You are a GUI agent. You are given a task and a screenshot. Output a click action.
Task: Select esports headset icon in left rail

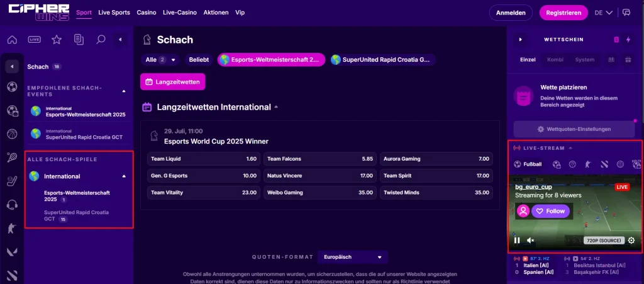pyautogui.click(x=13, y=205)
